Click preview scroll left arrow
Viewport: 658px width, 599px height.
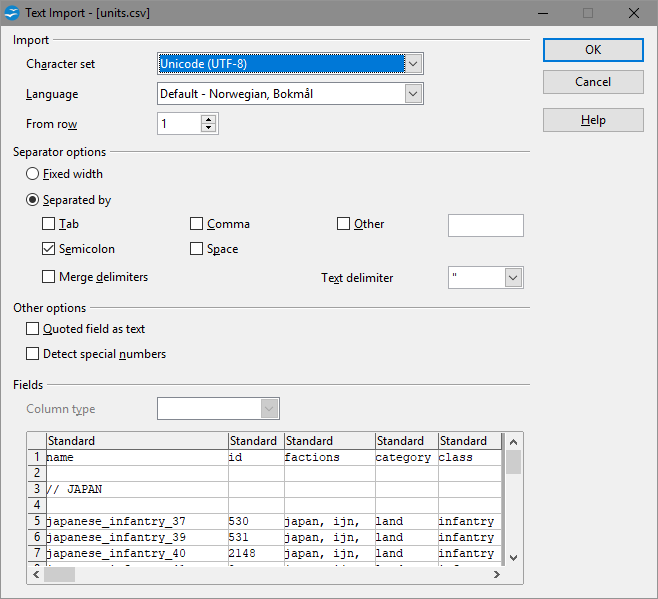click(x=36, y=574)
